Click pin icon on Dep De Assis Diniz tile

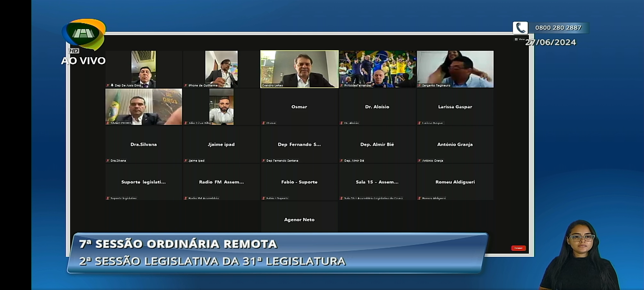click(112, 85)
